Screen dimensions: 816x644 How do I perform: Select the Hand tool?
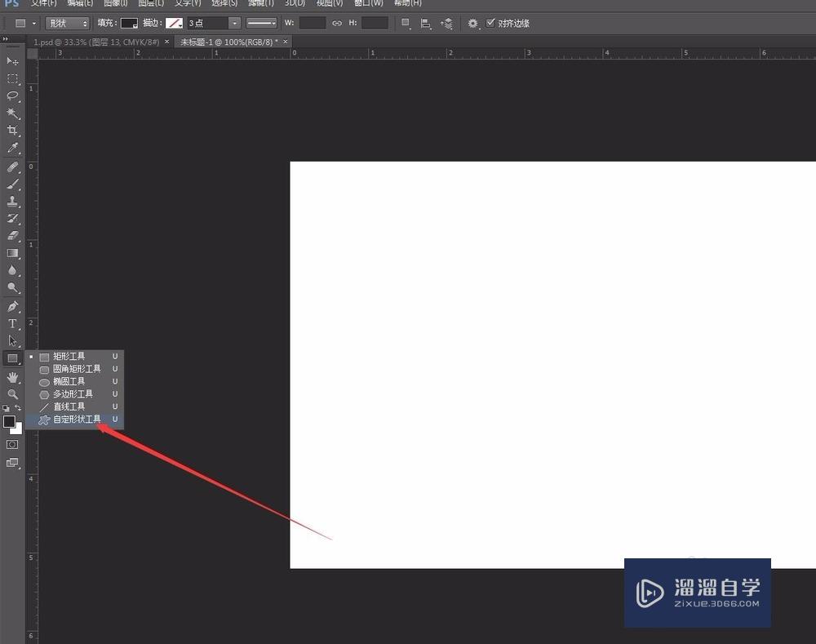(11, 377)
